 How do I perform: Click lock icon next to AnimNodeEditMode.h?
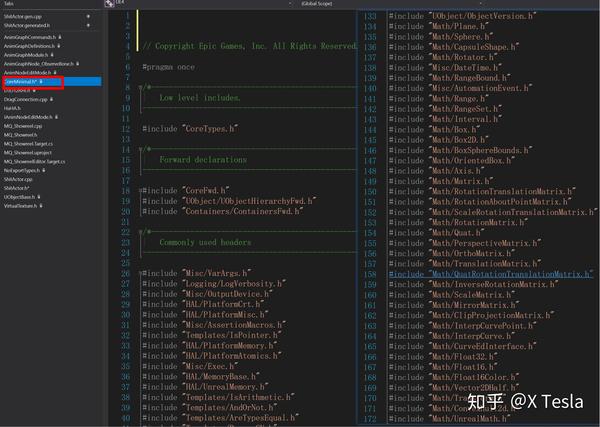(x=55, y=72)
